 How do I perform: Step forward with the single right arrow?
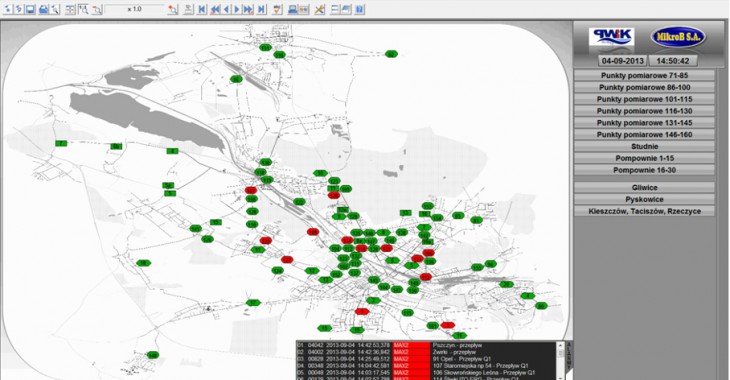click(237, 9)
